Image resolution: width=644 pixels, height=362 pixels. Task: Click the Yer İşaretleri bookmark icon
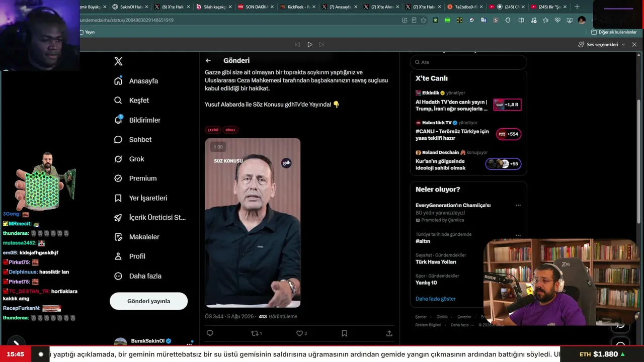118,198
